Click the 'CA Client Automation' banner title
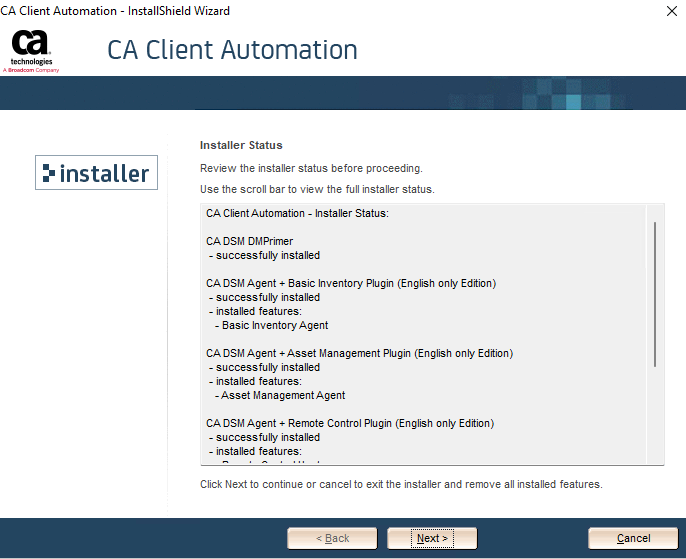 [232, 50]
